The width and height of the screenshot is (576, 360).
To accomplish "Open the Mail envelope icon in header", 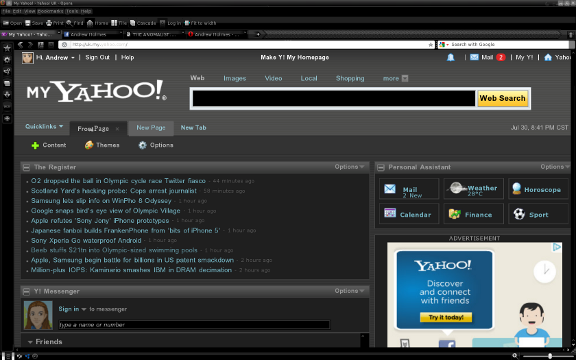I will click(x=474, y=57).
